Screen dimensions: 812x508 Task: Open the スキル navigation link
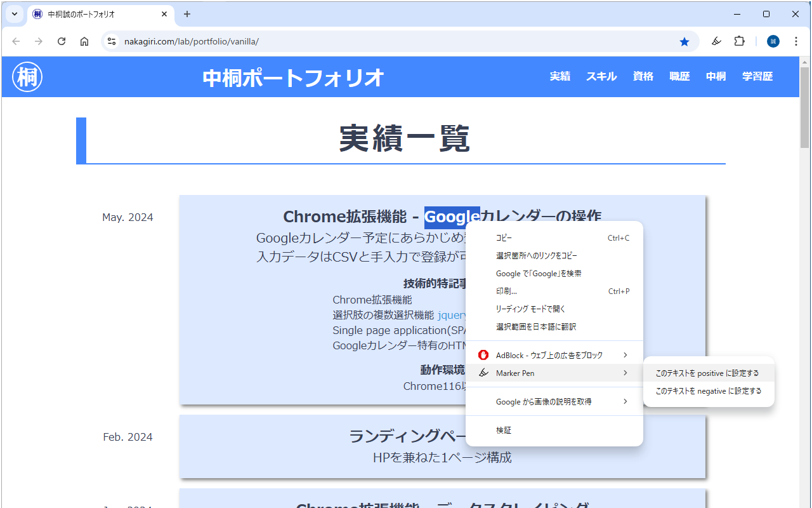click(601, 76)
